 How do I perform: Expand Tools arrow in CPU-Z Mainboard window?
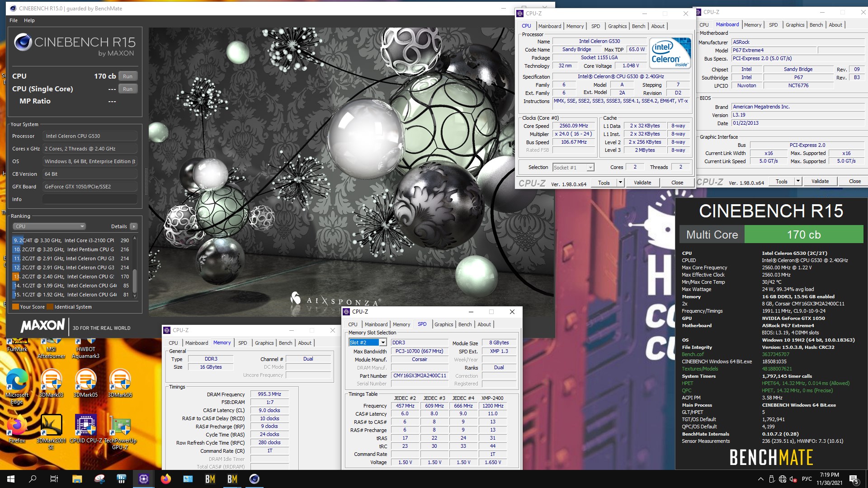pyautogui.click(x=798, y=181)
